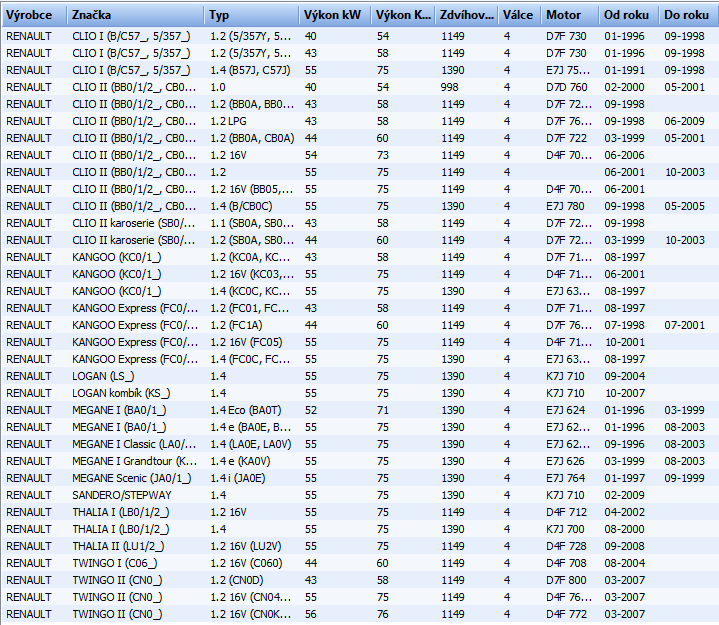The height and width of the screenshot is (625, 719).
Task: Click the D4F 708 motor cell
Action: 566,562
